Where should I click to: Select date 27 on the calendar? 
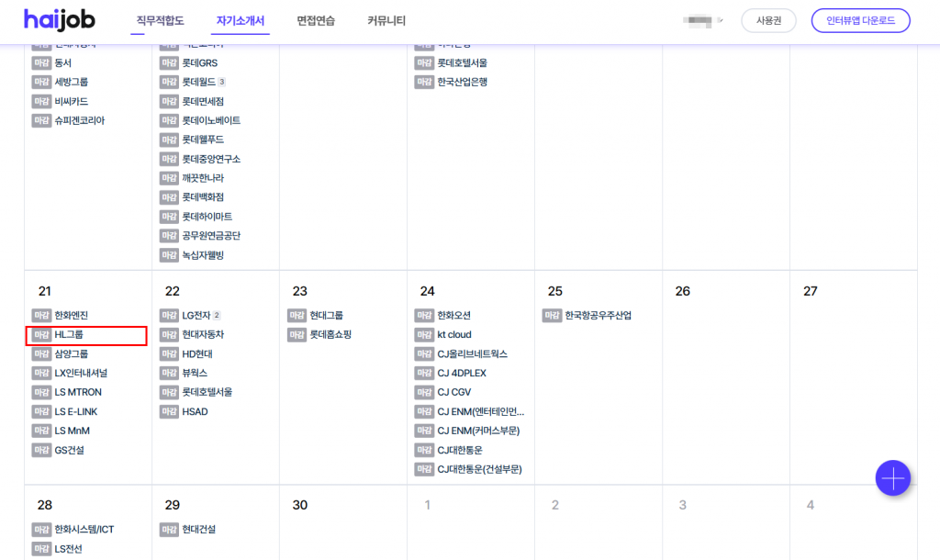click(810, 291)
